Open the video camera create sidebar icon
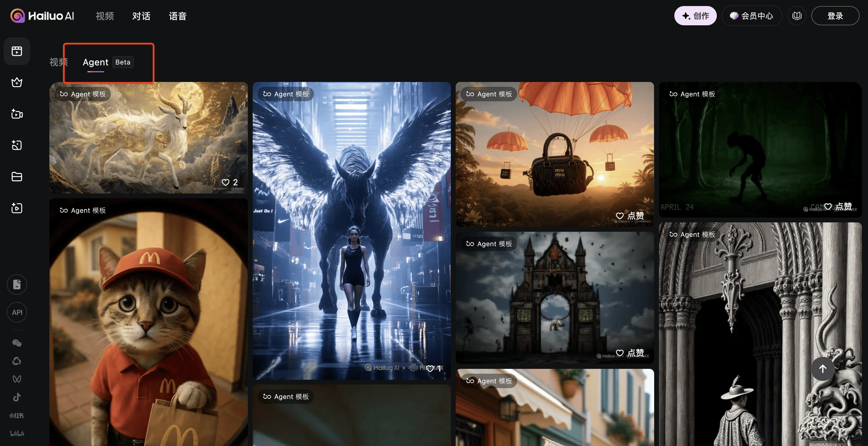868x446 pixels. [17, 114]
